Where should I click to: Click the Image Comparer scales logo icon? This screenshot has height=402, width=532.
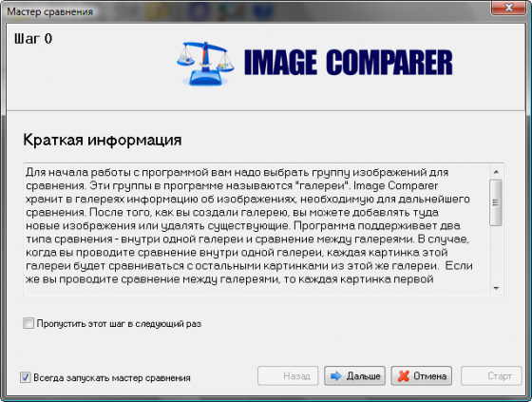coord(205,64)
